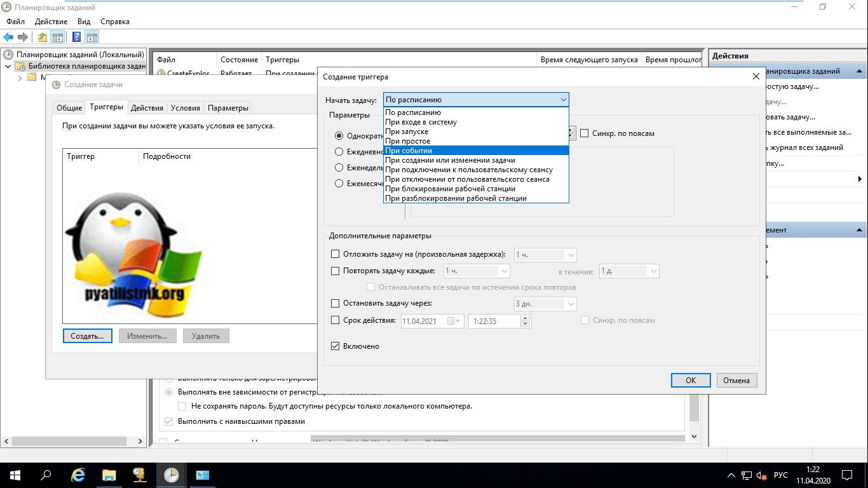Viewport: 868px width, 488px height.
Task: Check "Остановить задачу через" option
Action: click(336, 303)
